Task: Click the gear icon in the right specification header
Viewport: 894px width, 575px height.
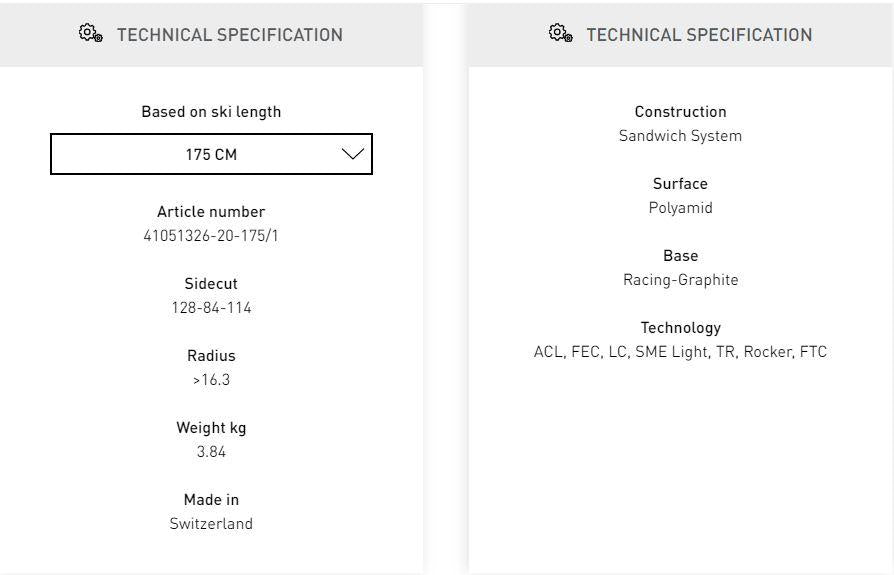Action: point(560,34)
